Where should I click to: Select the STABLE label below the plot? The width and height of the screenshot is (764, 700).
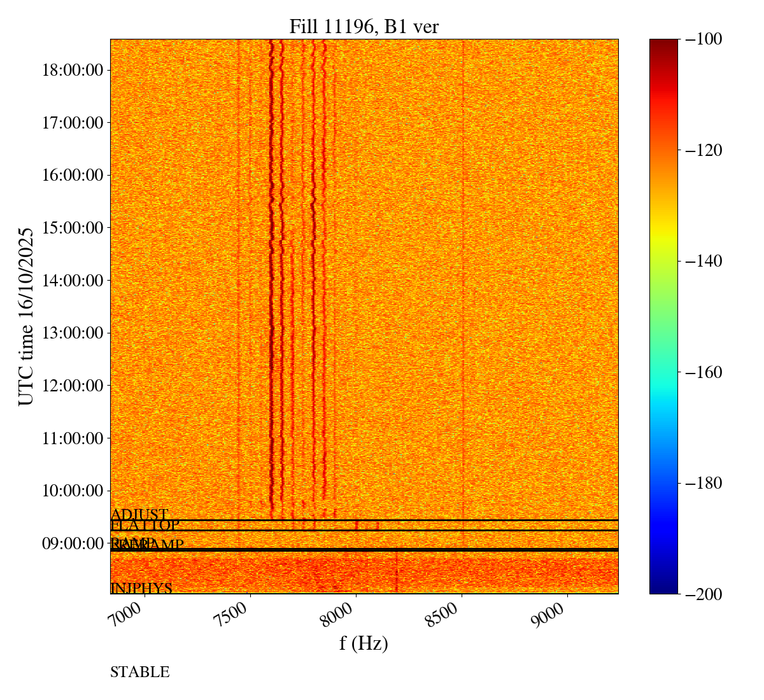pos(140,673)
